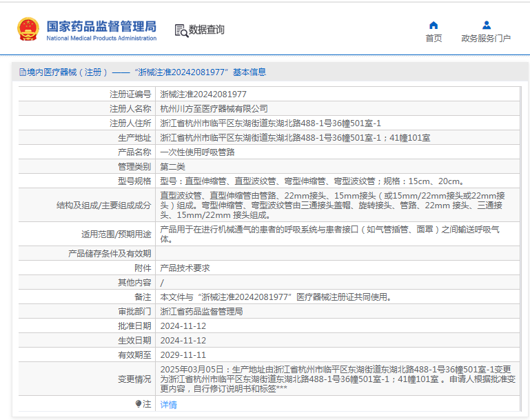Click the document icon before 境内医疗器械
The image size is (530, 420).
[22, 72]
